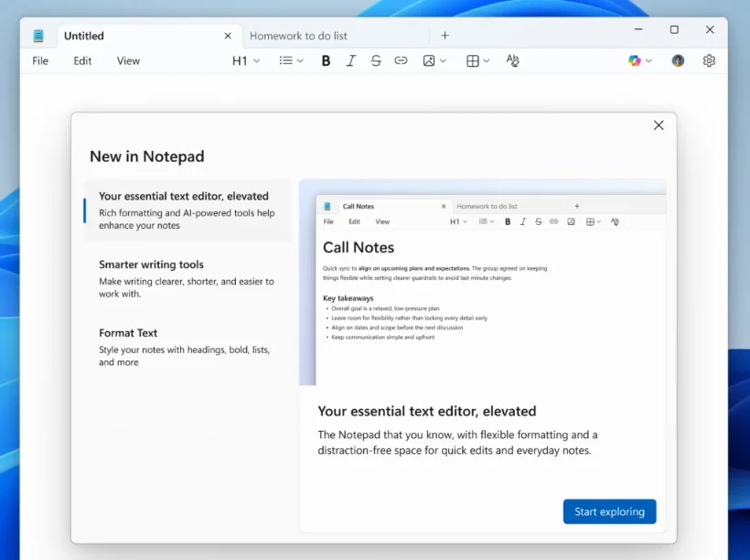Open the insert image dropdown
The width and height of the screenshot is (750, 560).
(434, 61)
